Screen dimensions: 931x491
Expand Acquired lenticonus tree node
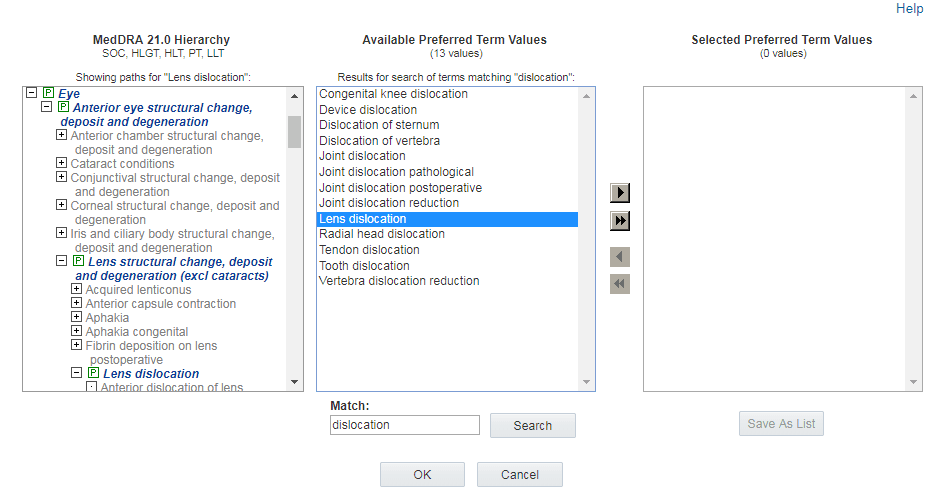(77, 289)
